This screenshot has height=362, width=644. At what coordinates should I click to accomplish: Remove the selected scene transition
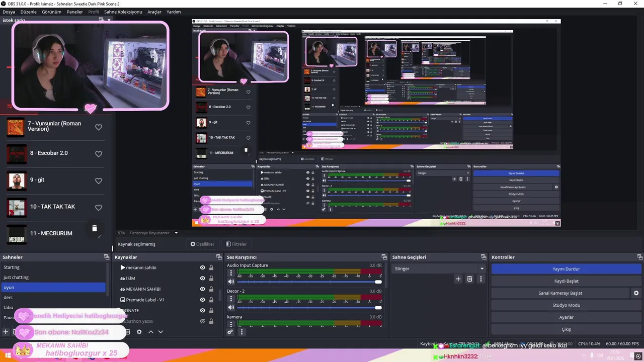tap(469, 279)
